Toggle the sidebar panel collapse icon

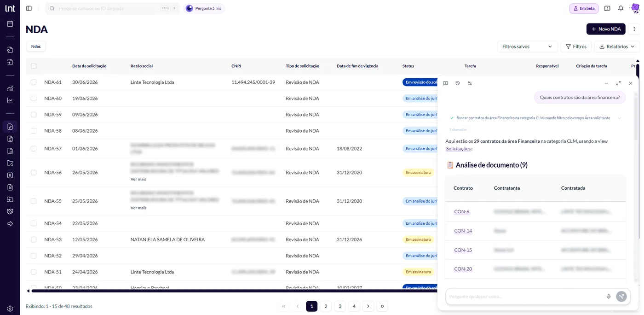click(29, 8)
